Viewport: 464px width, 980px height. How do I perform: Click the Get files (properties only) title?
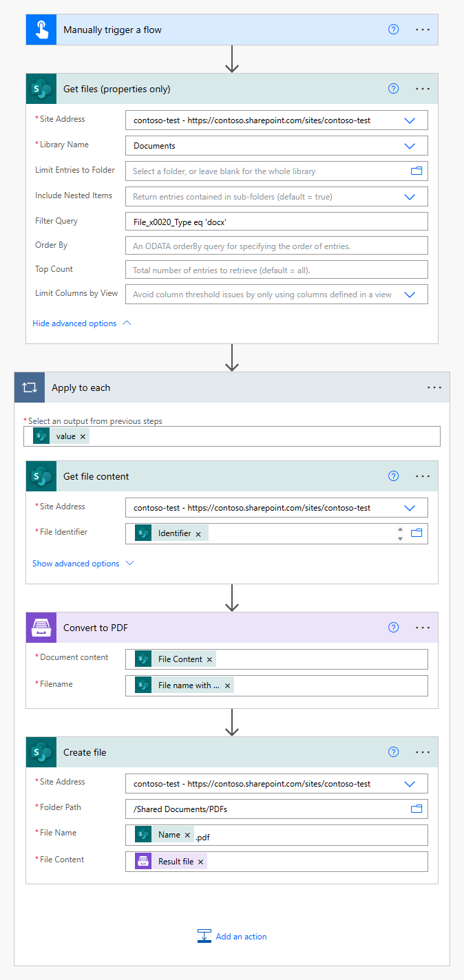click(x=117, y=89)
